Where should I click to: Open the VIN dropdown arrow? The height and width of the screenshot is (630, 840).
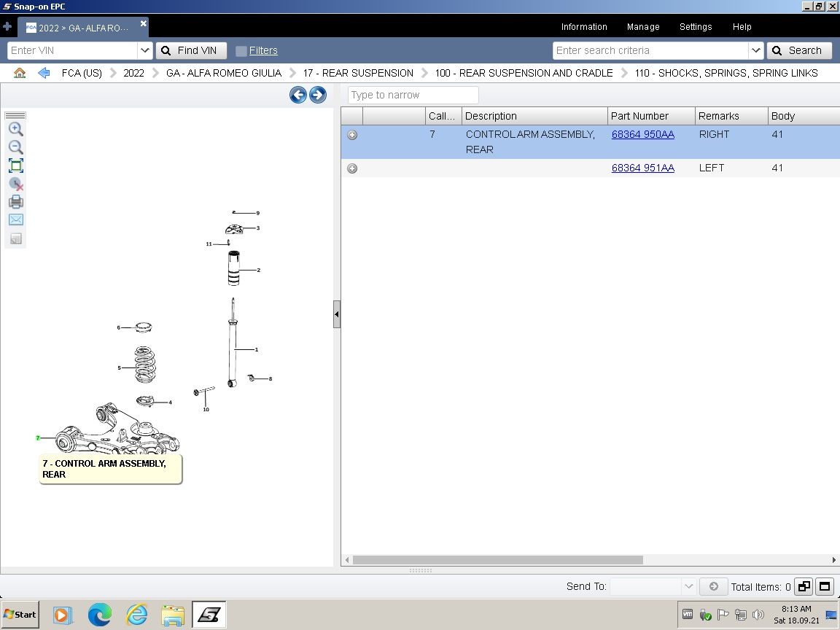pos(144,50)
